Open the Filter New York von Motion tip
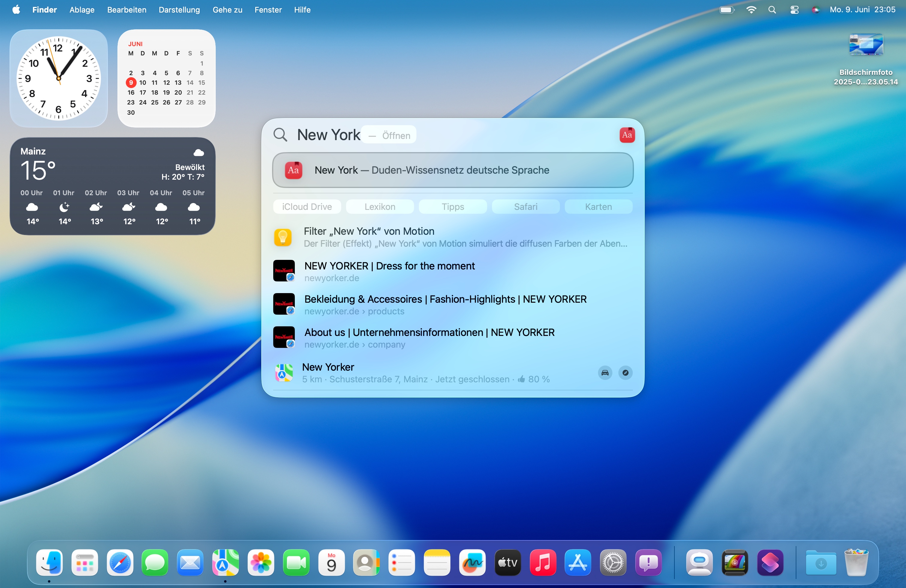The image size is (906, 588). tap(453, 237)
